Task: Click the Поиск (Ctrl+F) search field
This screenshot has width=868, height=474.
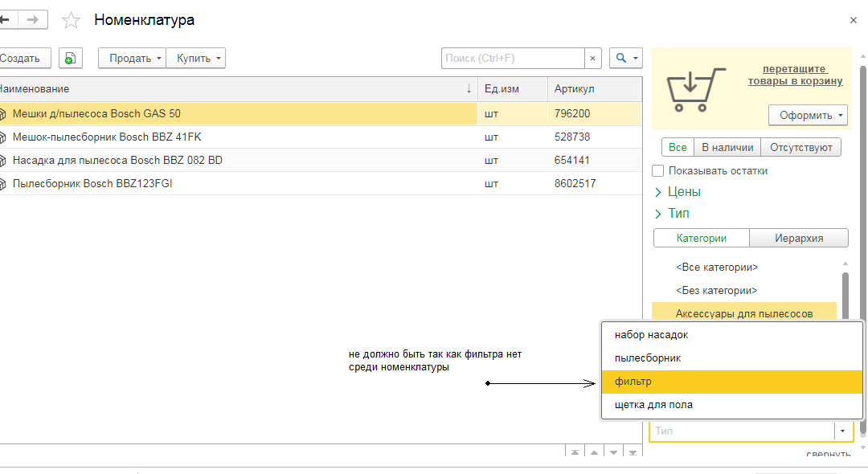Action: (512, 58)
